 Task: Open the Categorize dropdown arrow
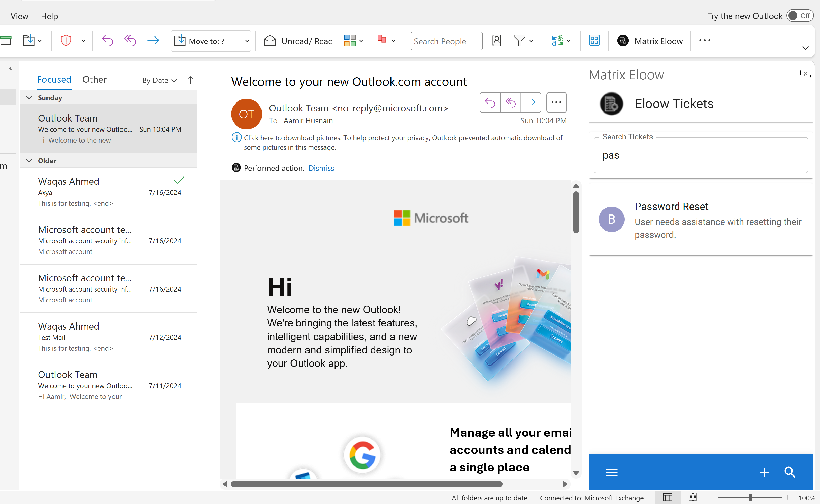pyautogui.click(x=361, y=41)
